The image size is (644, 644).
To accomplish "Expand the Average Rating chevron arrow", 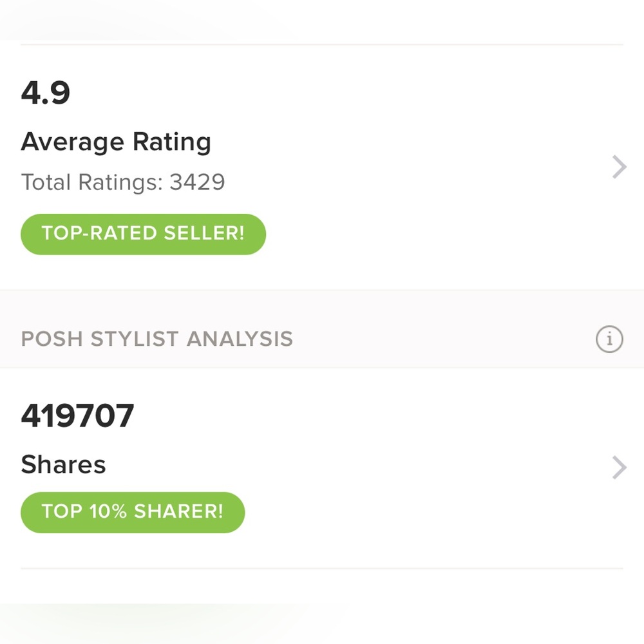I will click(619, 167).
